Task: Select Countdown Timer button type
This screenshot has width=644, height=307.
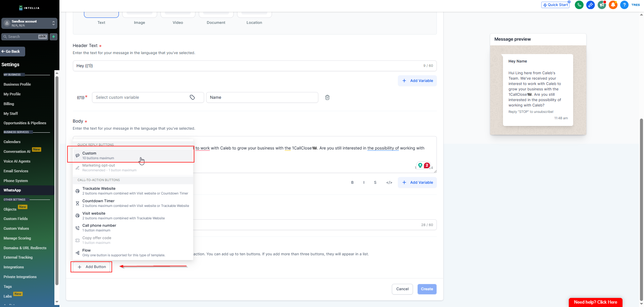Action: pos(133,203)
